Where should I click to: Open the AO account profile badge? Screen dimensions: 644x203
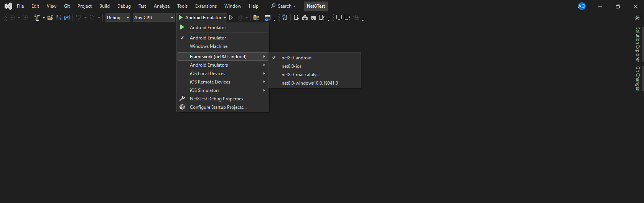coord(582,6)
